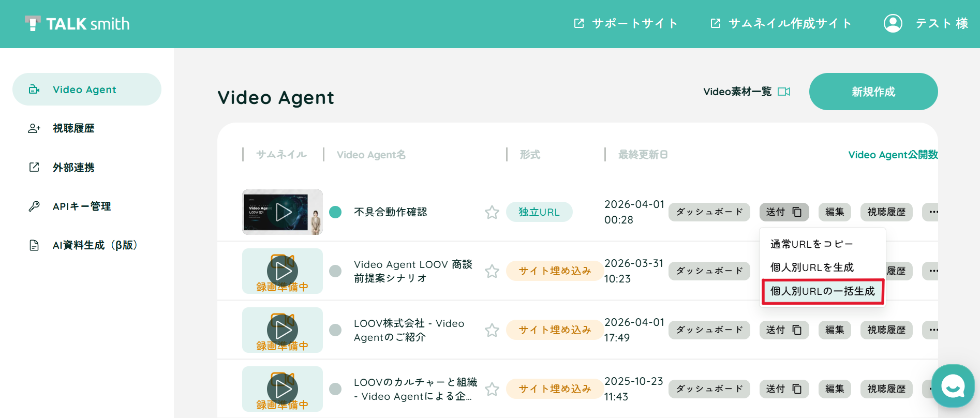Toggle the star for LOOV株式会社 row
The image size is (980, 418).
[x=492, y=330]
